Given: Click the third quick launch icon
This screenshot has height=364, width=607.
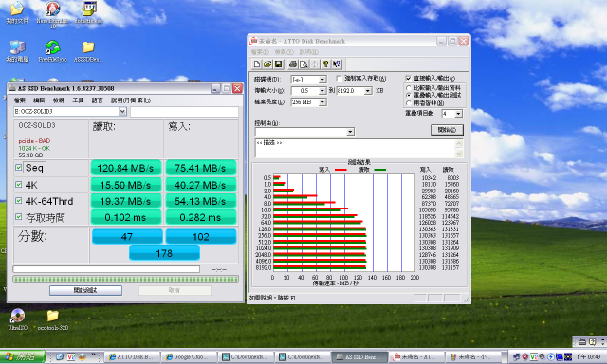Looking at the screenshot, I should tap(82, 356).
